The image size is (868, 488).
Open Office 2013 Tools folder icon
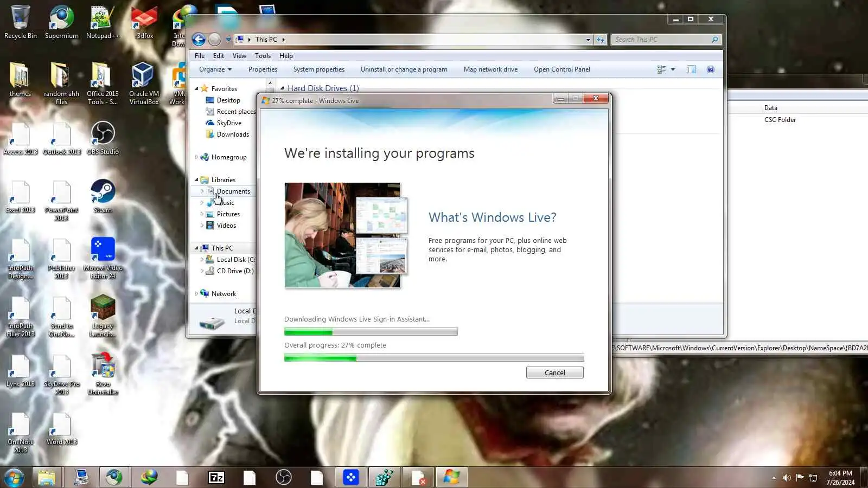103,83
